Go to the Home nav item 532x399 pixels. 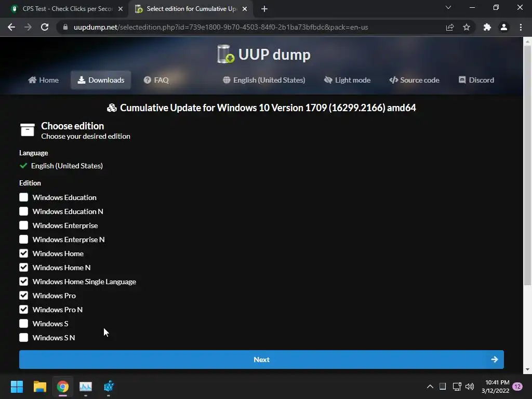44,80
